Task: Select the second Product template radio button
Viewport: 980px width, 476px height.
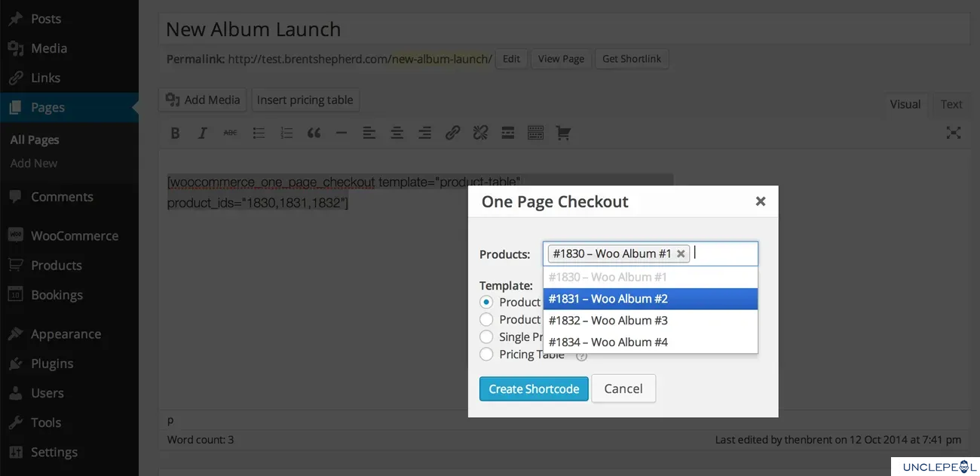Action: point(486,319)
